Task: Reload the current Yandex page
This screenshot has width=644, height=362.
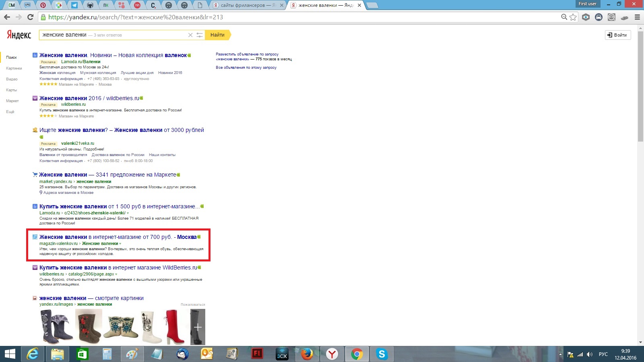Action: (30, 17)
